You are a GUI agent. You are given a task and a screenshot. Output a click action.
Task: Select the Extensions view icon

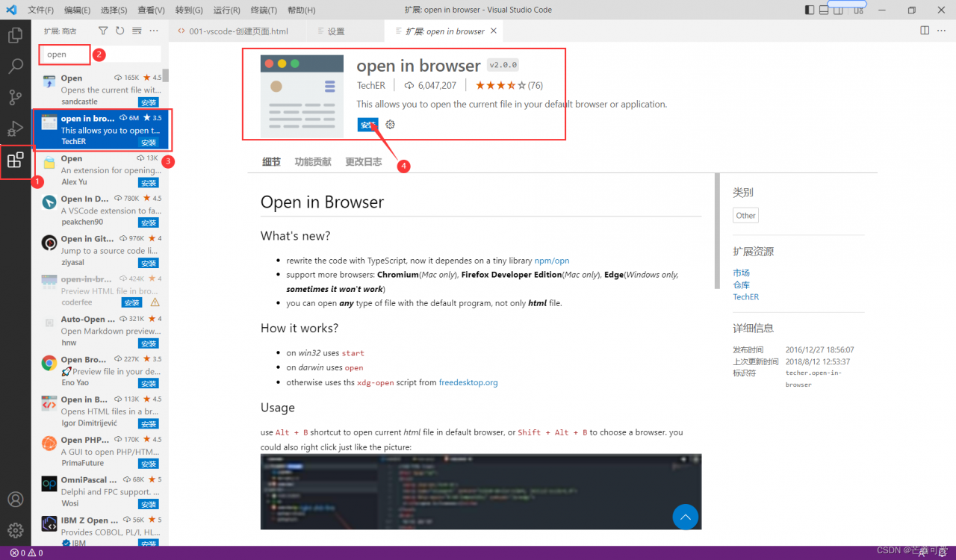[15, 160]
